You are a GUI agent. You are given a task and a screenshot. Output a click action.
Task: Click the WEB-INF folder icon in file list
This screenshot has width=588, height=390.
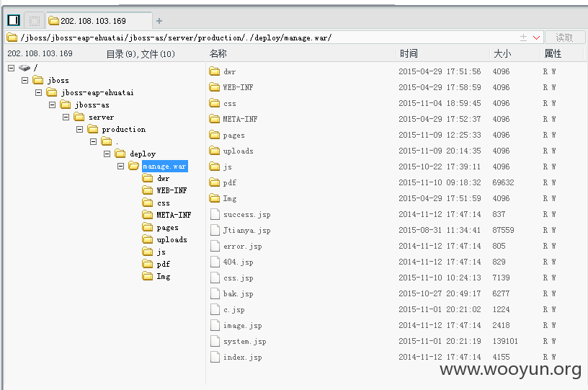coord(215,87)
